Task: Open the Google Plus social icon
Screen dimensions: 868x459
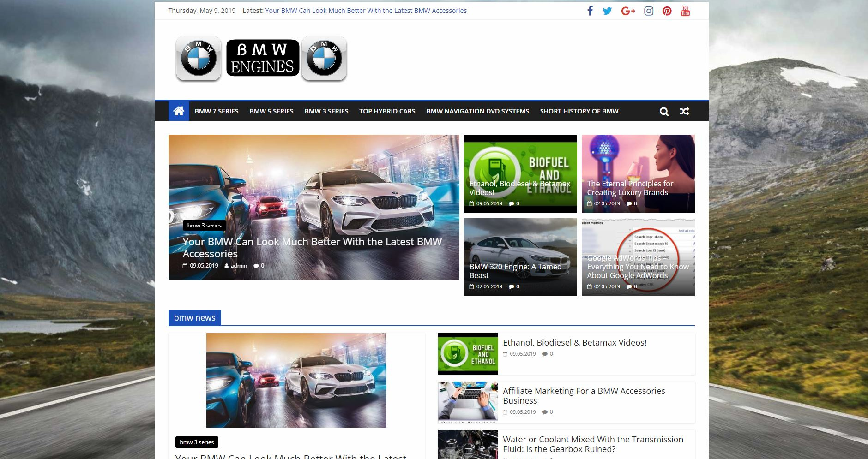Action: [x=628, y=11]
